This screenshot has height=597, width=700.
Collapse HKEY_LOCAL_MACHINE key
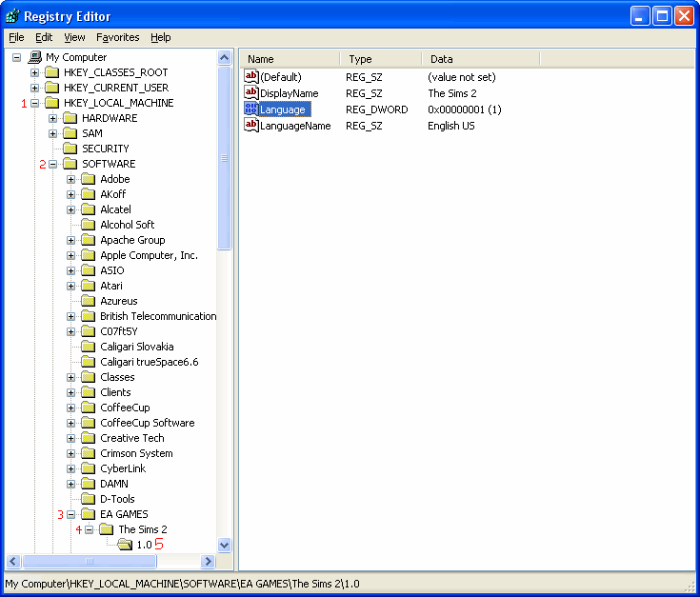point(34,103)
